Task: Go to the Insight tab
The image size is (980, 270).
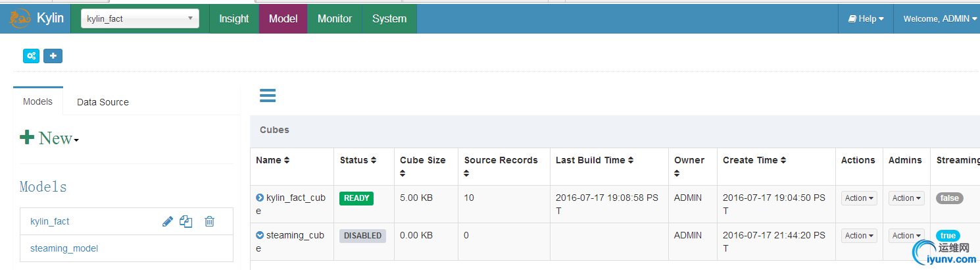Action: [x=234, y=18]
